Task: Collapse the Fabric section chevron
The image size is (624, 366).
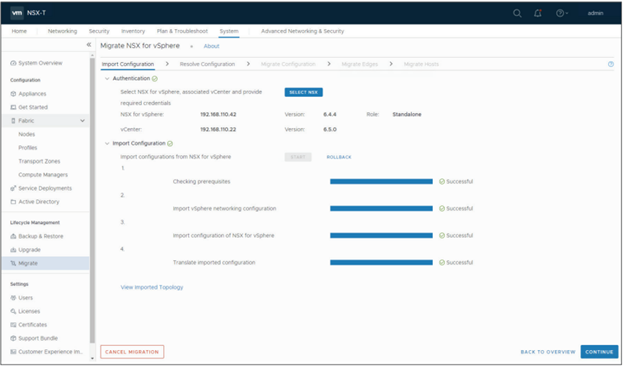Action: (x=82, y=121)
